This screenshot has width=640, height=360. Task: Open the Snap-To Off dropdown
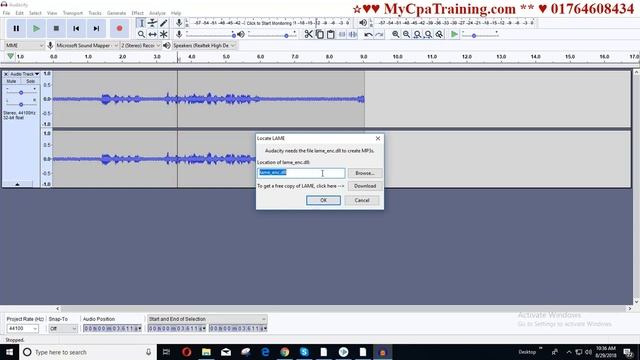pyautogui.click(x=63, y=328)
